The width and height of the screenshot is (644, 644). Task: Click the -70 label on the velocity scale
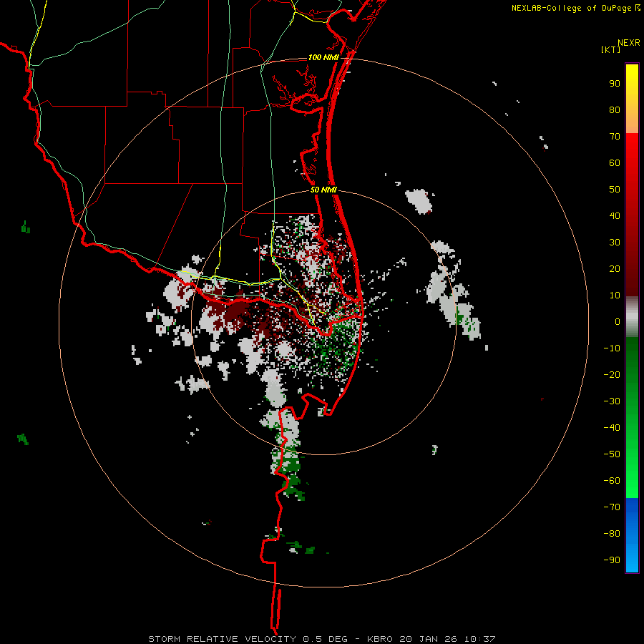(612, 507)
